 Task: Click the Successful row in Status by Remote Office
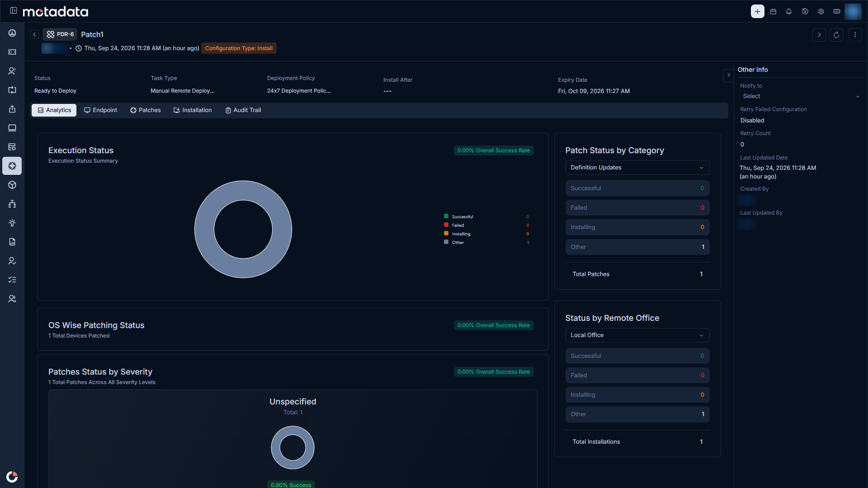(x=637, y=356)
